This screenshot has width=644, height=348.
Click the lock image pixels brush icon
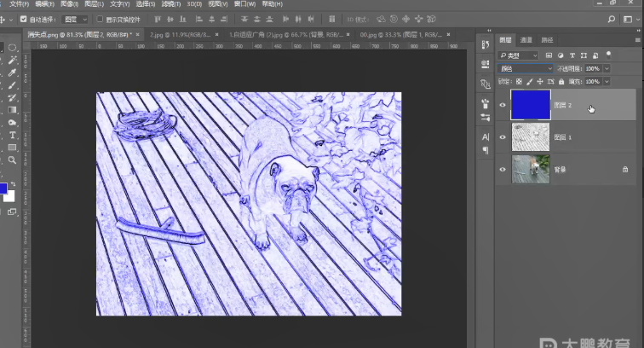coord(530,82)
